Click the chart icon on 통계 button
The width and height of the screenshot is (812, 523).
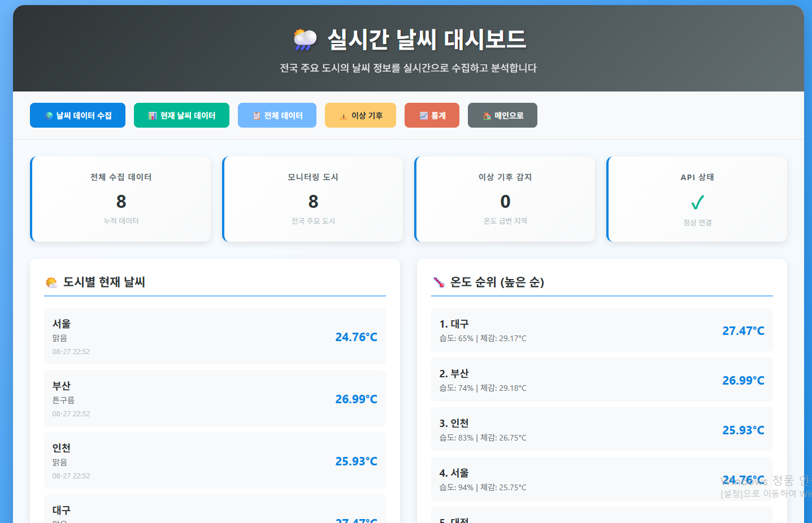(423, 116)
